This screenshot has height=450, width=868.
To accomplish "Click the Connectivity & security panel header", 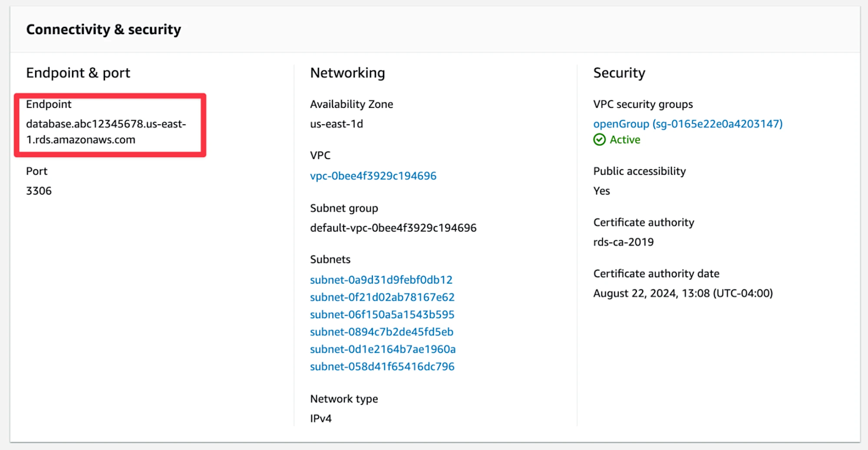I will click(103, 29).
